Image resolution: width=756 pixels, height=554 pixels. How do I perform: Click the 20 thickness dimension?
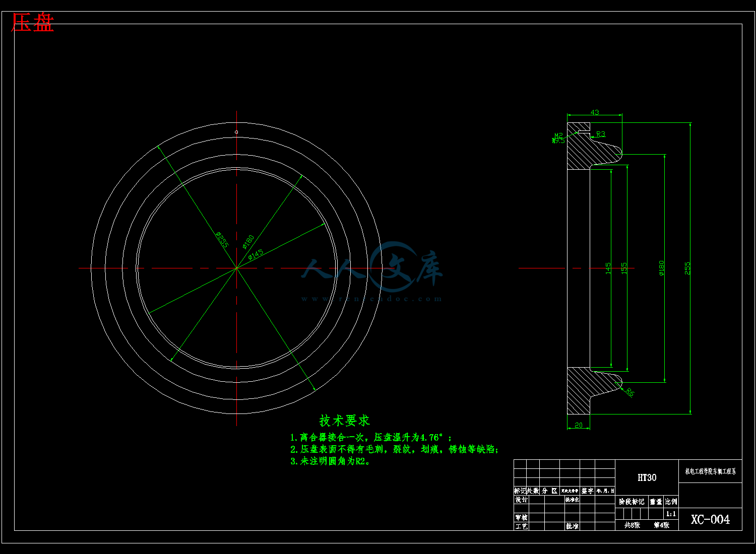(x=579, y=425)
